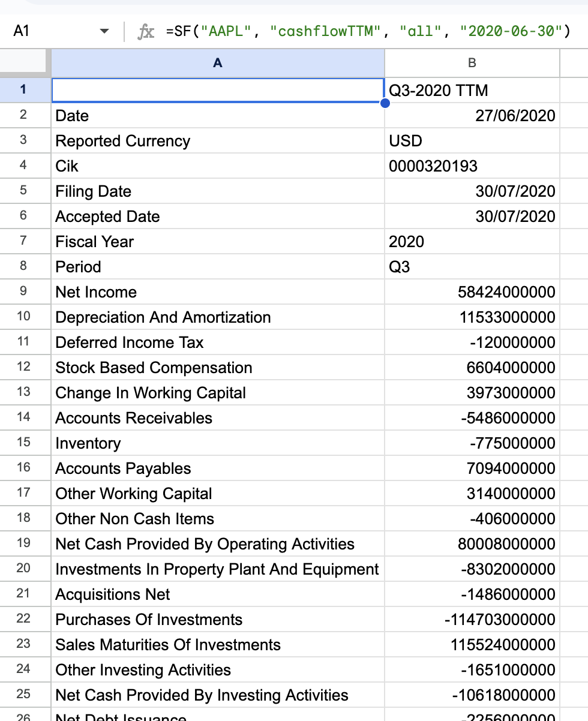The image size is (588, 721).
Task: Click the 'Cik' label cell
Action: click(218, 166)
